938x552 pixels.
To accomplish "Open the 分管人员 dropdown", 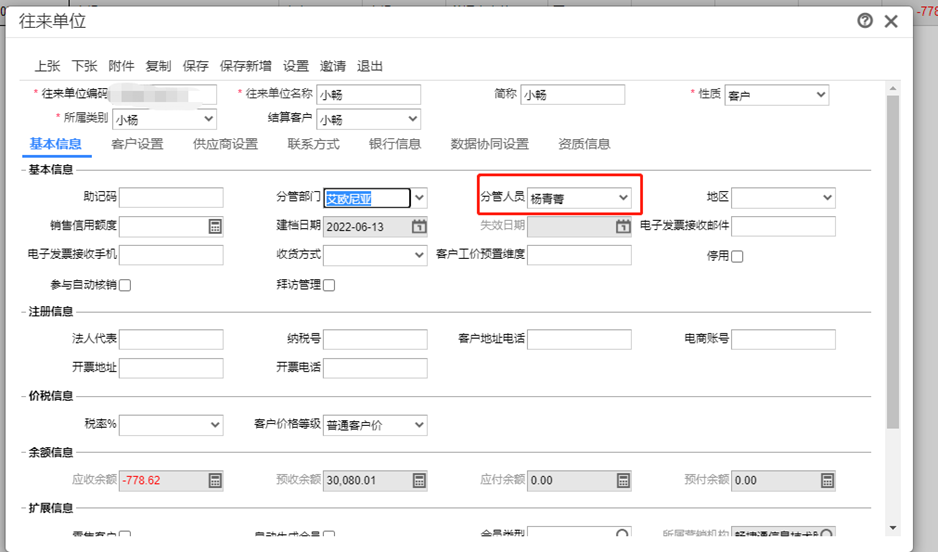I will click(x=623, y=197).
